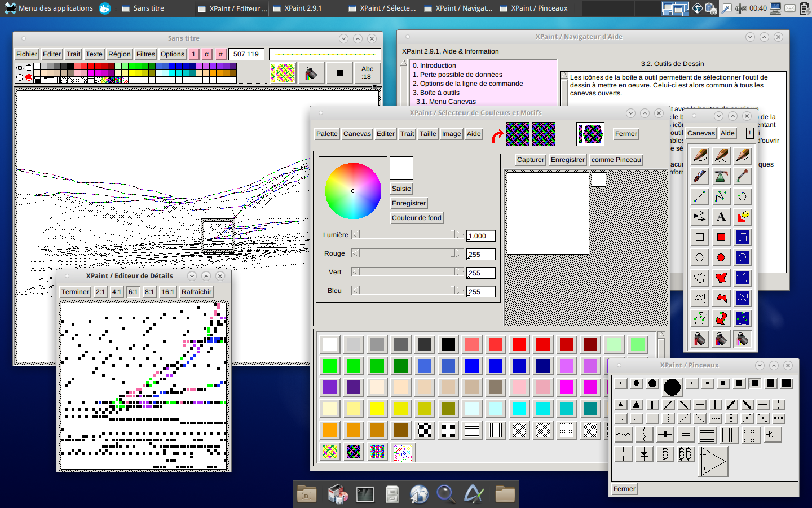The width and height of the screenshot is (812, 508).
Task: Click the Bleu value input field
Action: click(x=481, y=292)
